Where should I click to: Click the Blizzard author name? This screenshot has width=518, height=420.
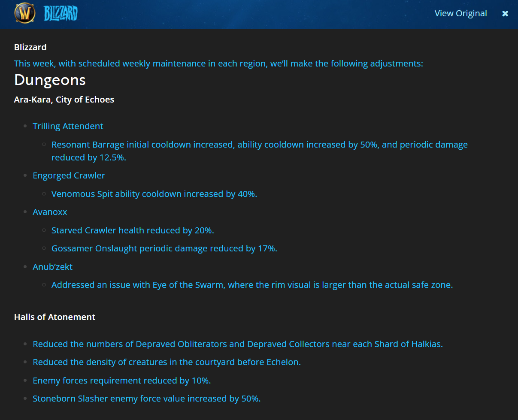[30, 47]
